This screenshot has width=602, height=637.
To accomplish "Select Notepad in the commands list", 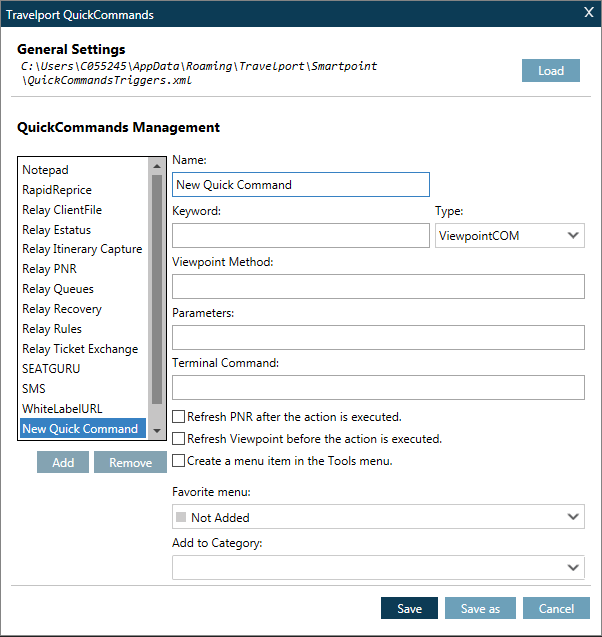I will click(x=46, y=170).
